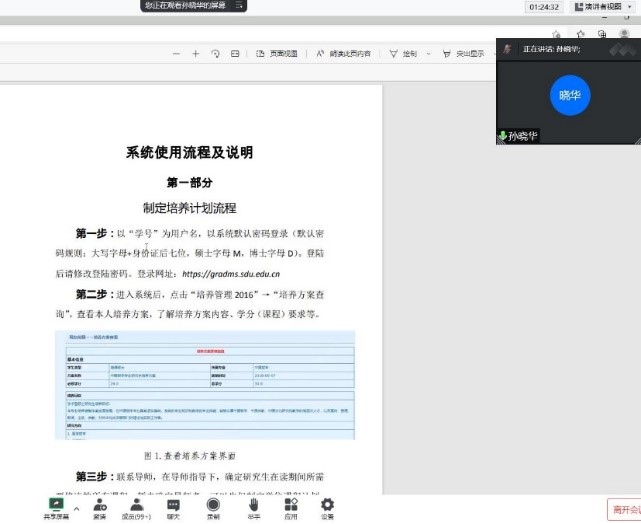Zoom in the PDF with the plus icon
Screen dimensions: 641x524
point(195,54)
